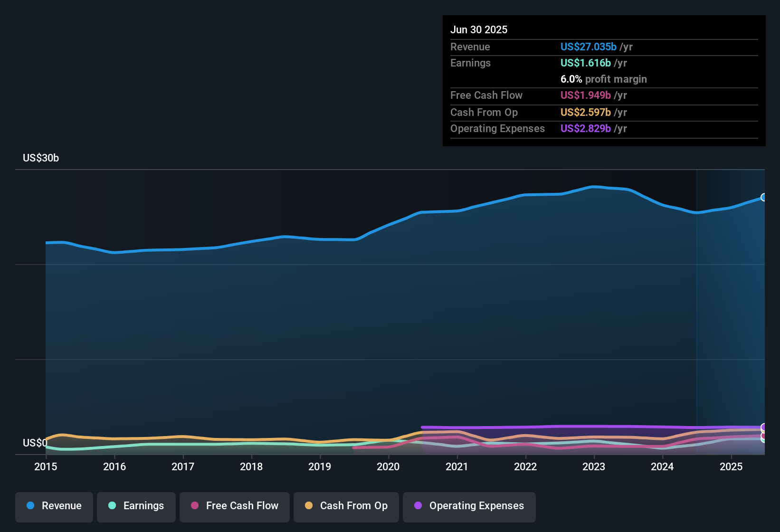Click the blue Revenue legend dot icon
780x532 pixels.
(30, 506)
